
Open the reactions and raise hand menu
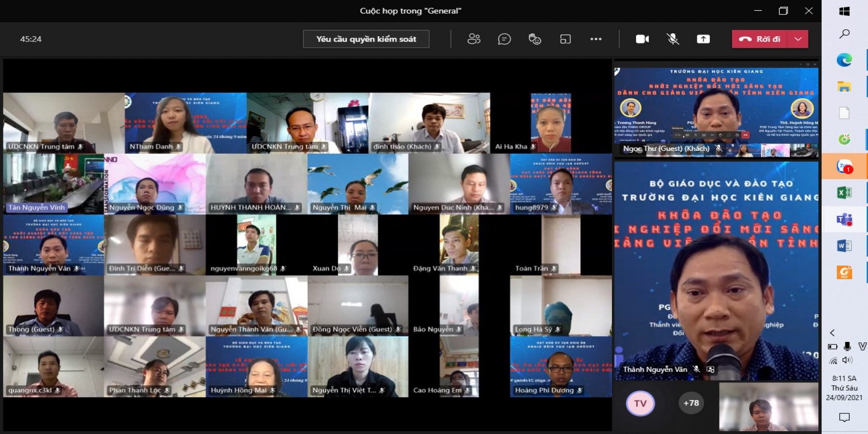pos(535,39)
